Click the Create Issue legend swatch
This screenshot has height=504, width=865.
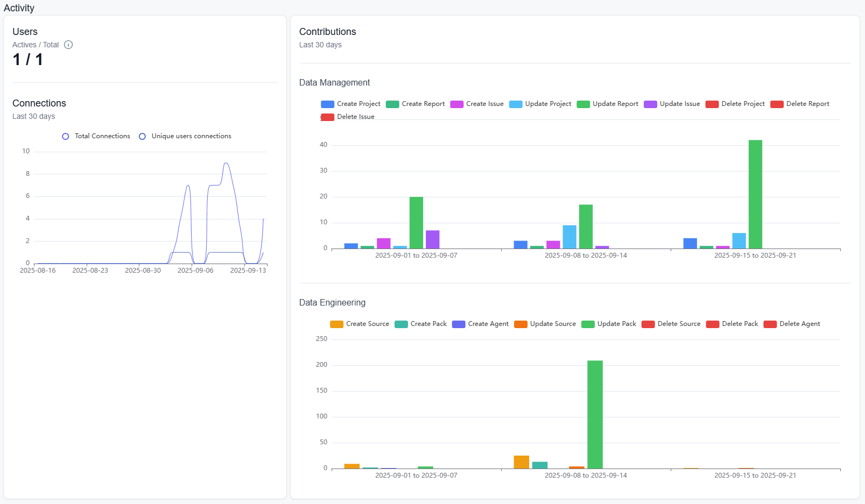click(457, 104)
